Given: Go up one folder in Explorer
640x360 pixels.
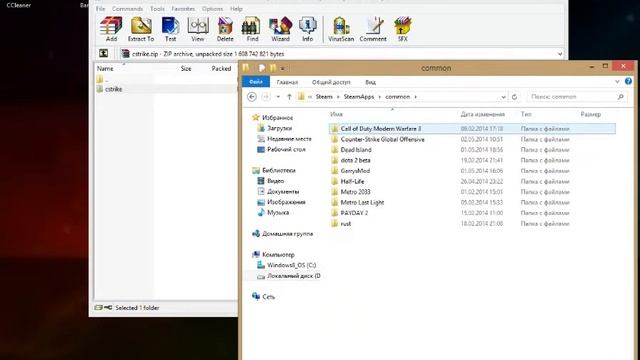Looking at the screenshot, I should coord(289,97).
